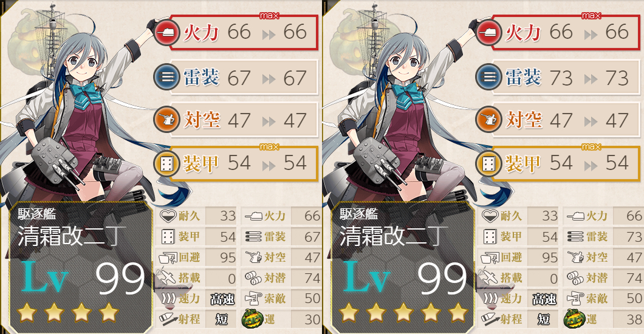Click the blue torpedo icon beside 雷装 67

166,77
